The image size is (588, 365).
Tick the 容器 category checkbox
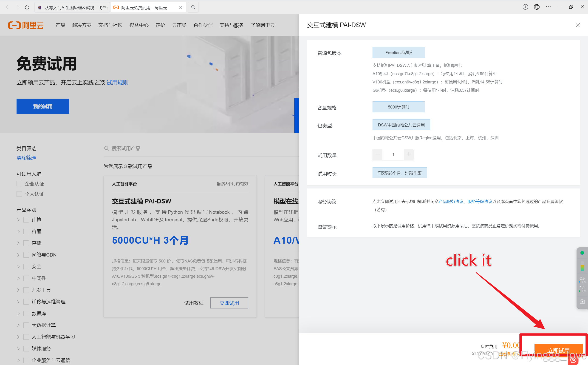[26, 231]
